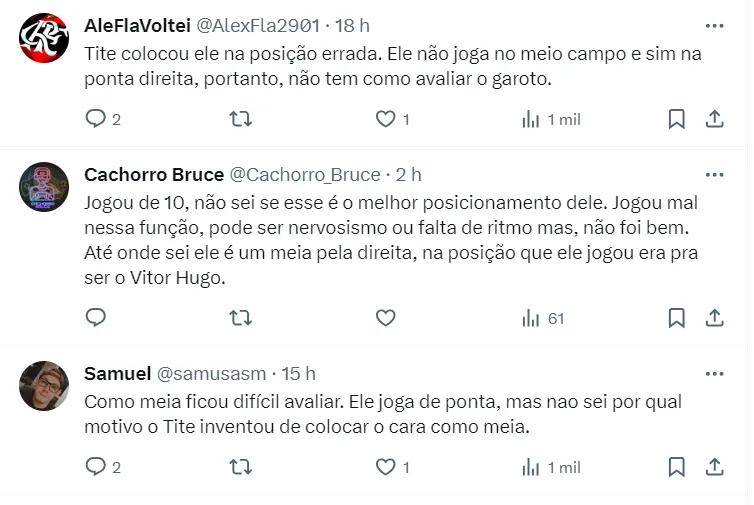Share AleFlaVoltei's tweet
754x505 pixels.
click(x=714, y=119)
